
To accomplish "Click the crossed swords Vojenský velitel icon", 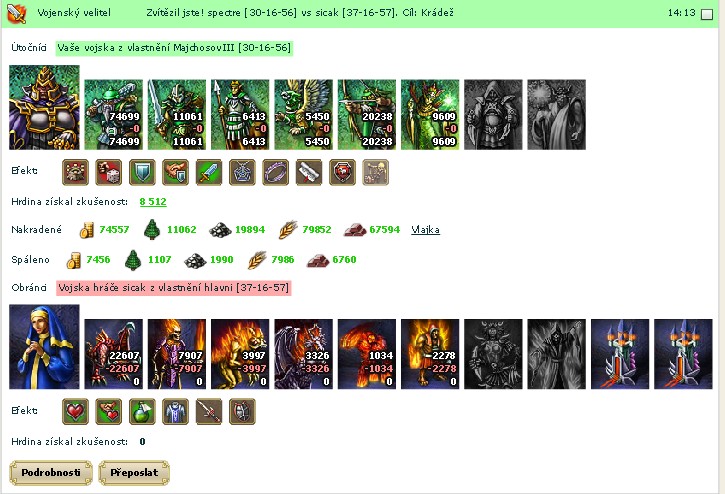I will click(17, 13).
